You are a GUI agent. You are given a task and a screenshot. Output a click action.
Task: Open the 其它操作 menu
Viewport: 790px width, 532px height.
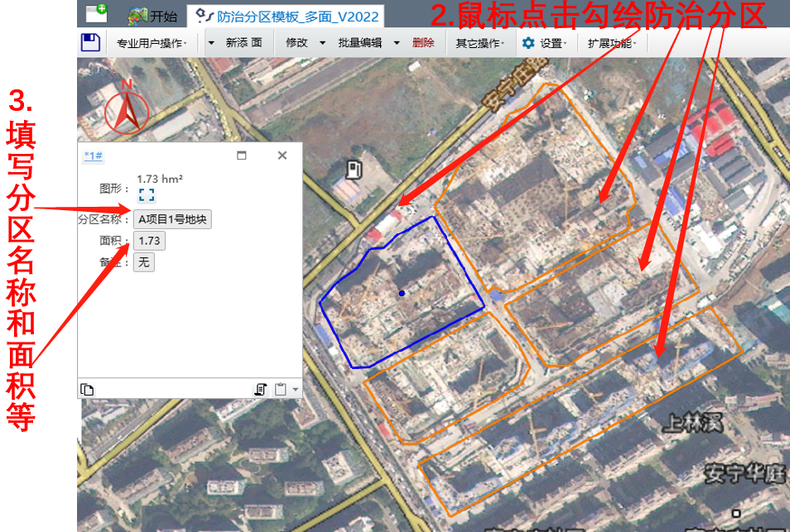click(479, 43)
